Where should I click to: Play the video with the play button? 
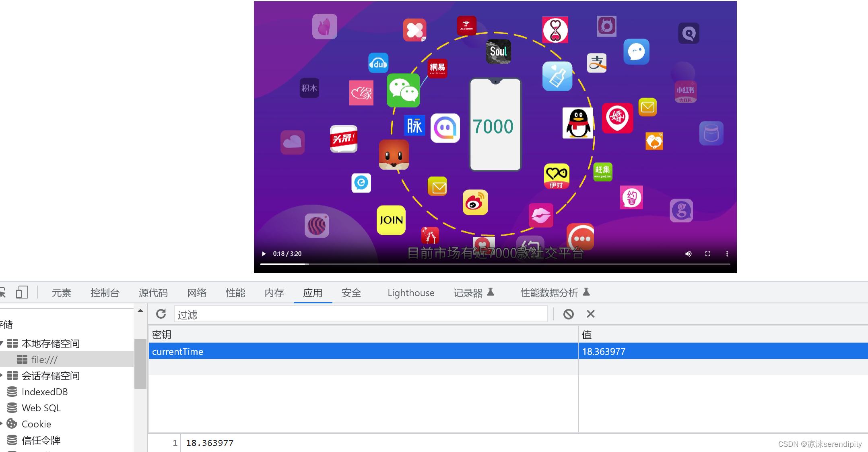click(x=264, y=254)
